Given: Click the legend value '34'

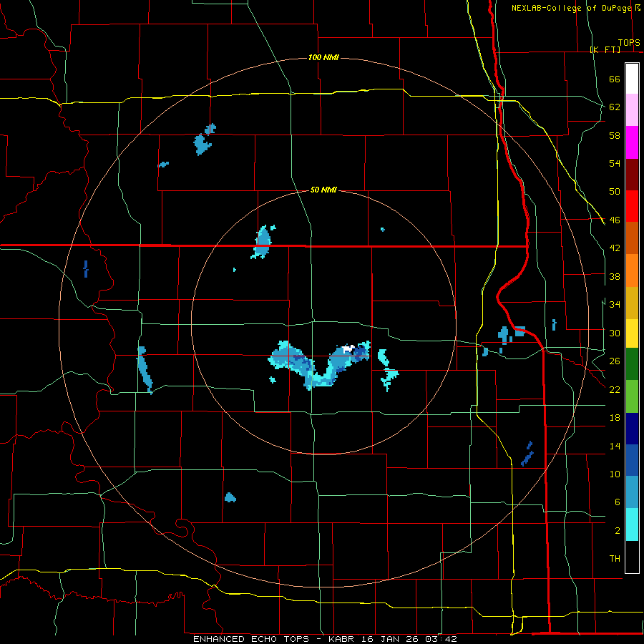Looking at the screenshot, I should click(x=615, y=304).
